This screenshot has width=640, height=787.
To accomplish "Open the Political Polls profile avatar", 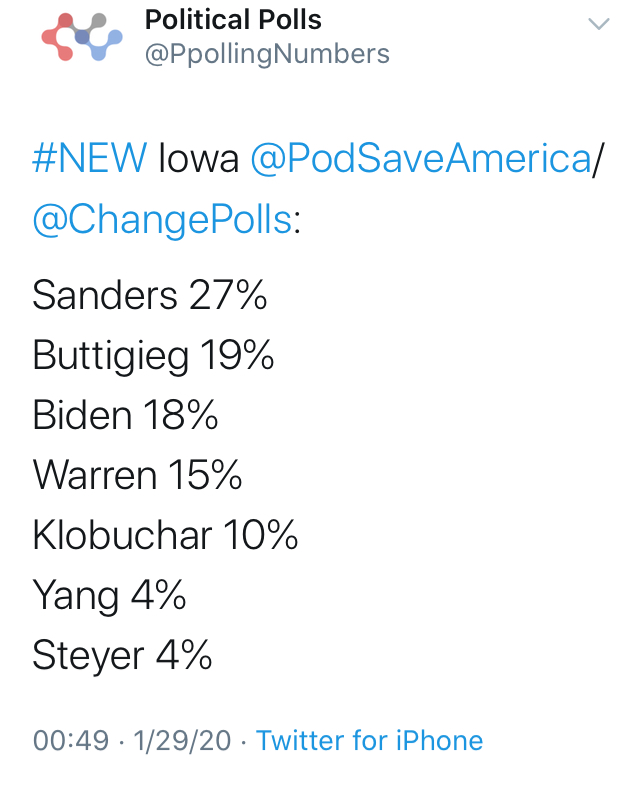I will tap(82, 36).
